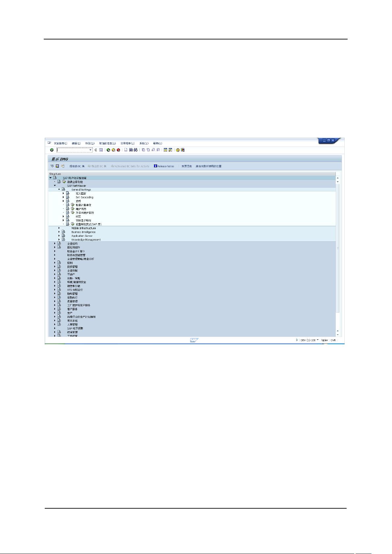392x554 pixels.
Task: Click the tree's vertical scrollbar track
Action: (x=337, y=256)
